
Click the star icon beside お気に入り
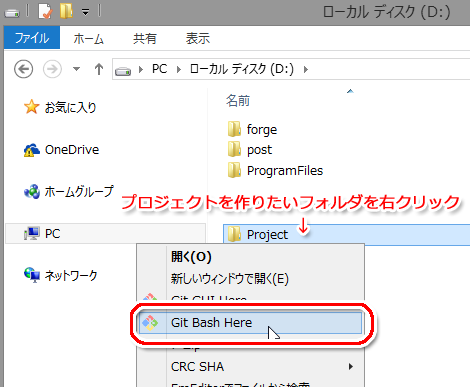[x=31, y=107]
